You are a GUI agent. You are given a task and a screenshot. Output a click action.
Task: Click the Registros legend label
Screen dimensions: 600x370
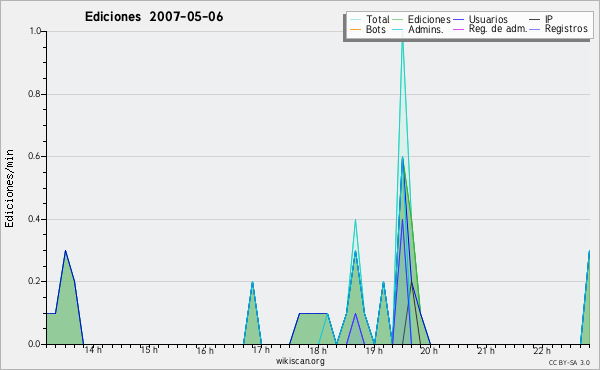[x=566, y=29]
